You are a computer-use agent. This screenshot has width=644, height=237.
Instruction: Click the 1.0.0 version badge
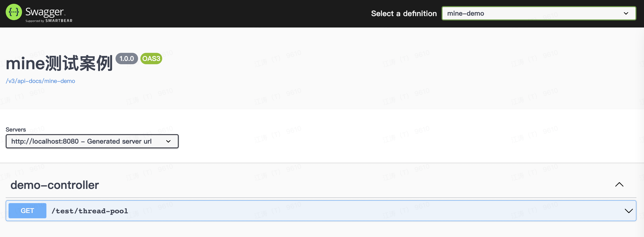pyautogui.click(x=126, y=59)
